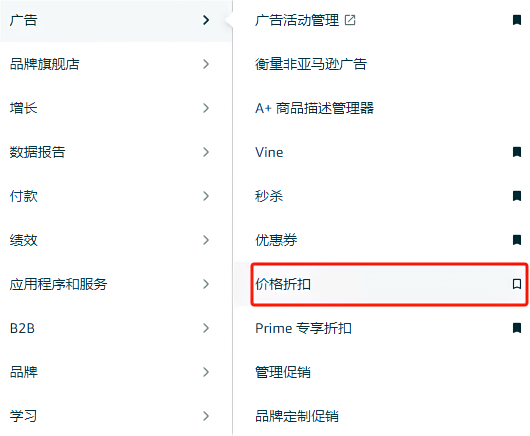Bookmark the 价格折扣 entry

coord(516,284)
